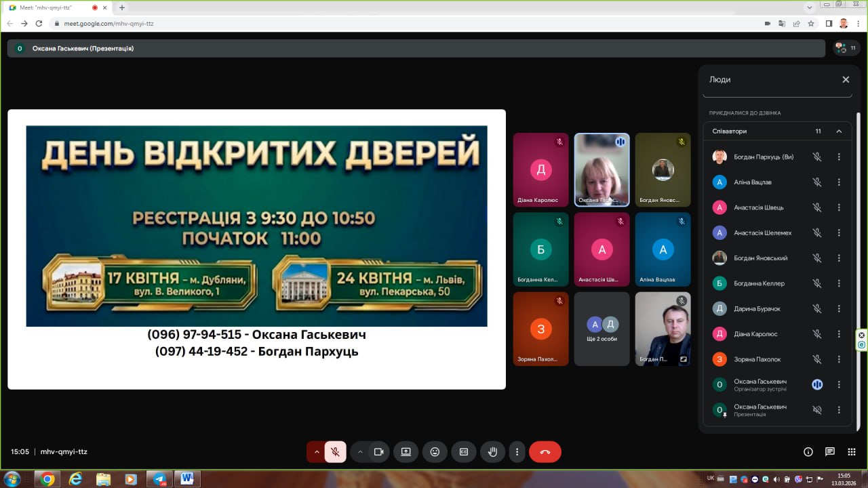Image resolution: width=868 pixels, height=488 pixels.
Task: Open the chat messages panel
Action: tap(829, 452)
